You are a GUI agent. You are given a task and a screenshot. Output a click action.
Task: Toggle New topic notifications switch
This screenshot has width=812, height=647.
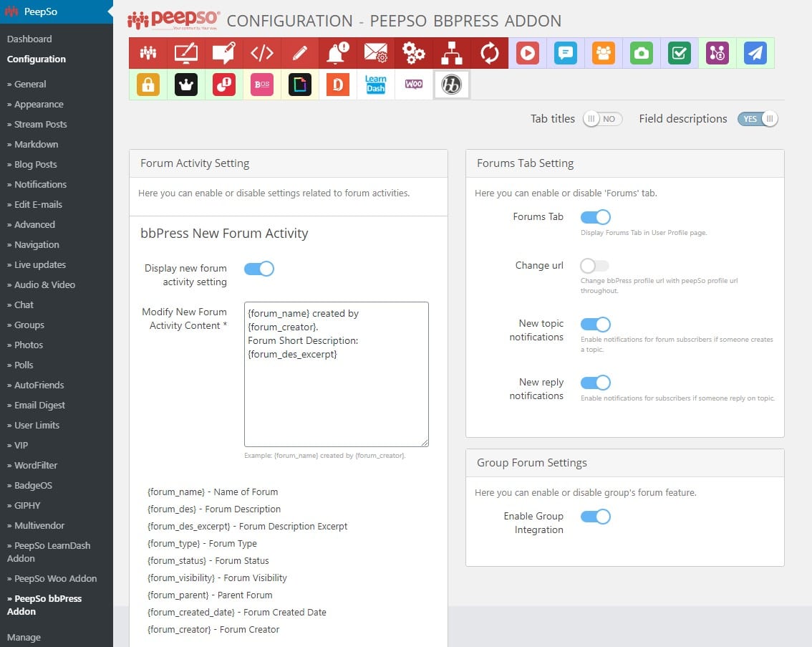click(x=596, y=325)
